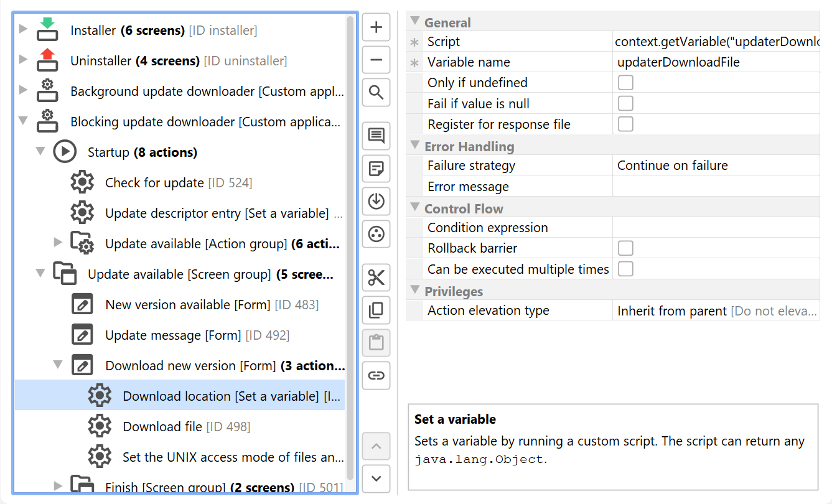Enable the 'Only if undefined' checkbox
This screenshot has width=832, height=504.
tap(625, 83)
